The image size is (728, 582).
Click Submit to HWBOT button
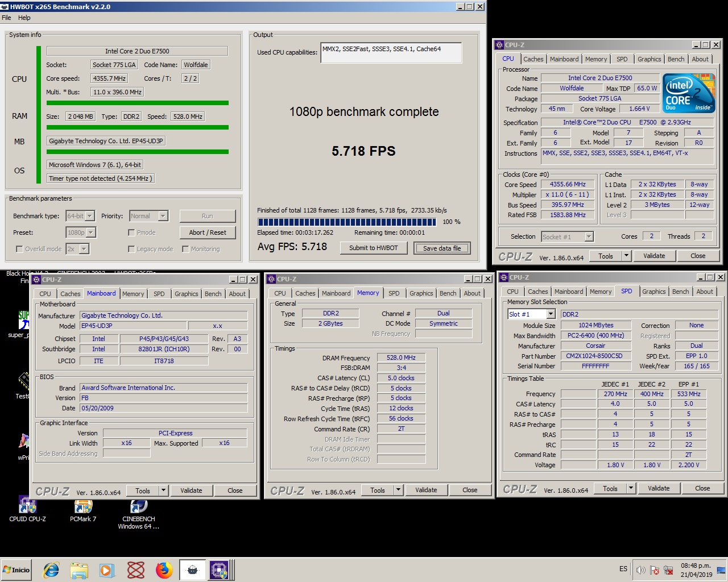374,248
